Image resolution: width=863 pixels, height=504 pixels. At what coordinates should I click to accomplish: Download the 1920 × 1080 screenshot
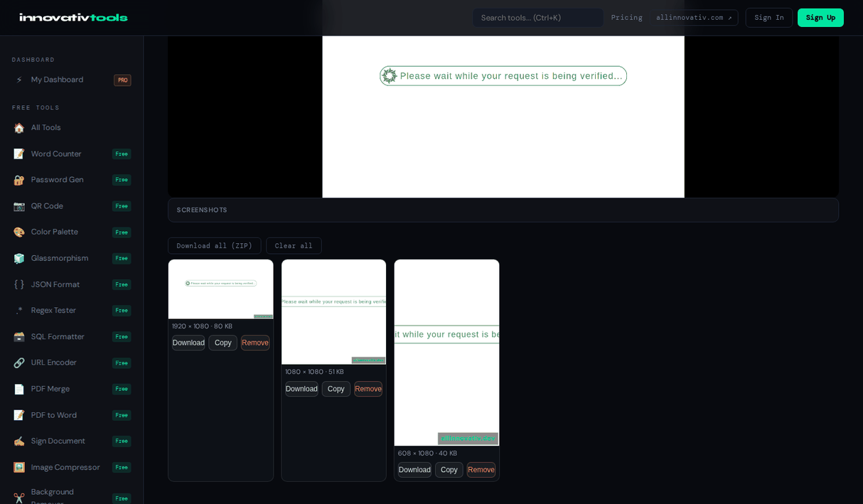188,343
